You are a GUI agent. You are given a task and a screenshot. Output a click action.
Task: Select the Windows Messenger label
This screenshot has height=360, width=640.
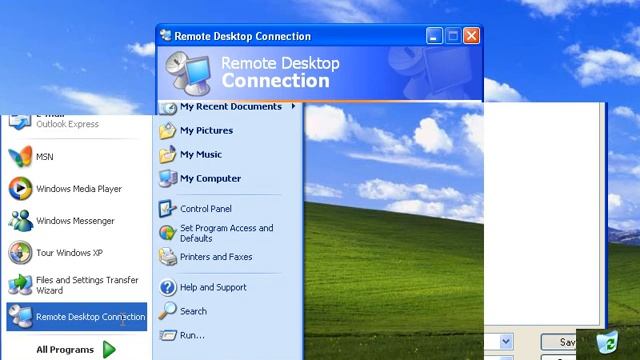[x=75, y=221]
